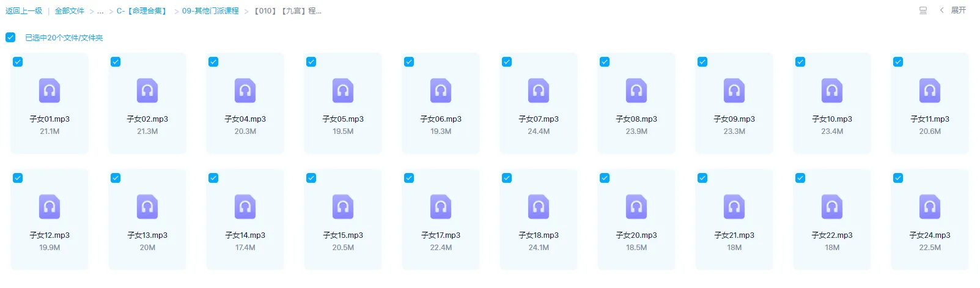
Task: Open the 子女10.mp3 audio file icon
Action: 832,90
